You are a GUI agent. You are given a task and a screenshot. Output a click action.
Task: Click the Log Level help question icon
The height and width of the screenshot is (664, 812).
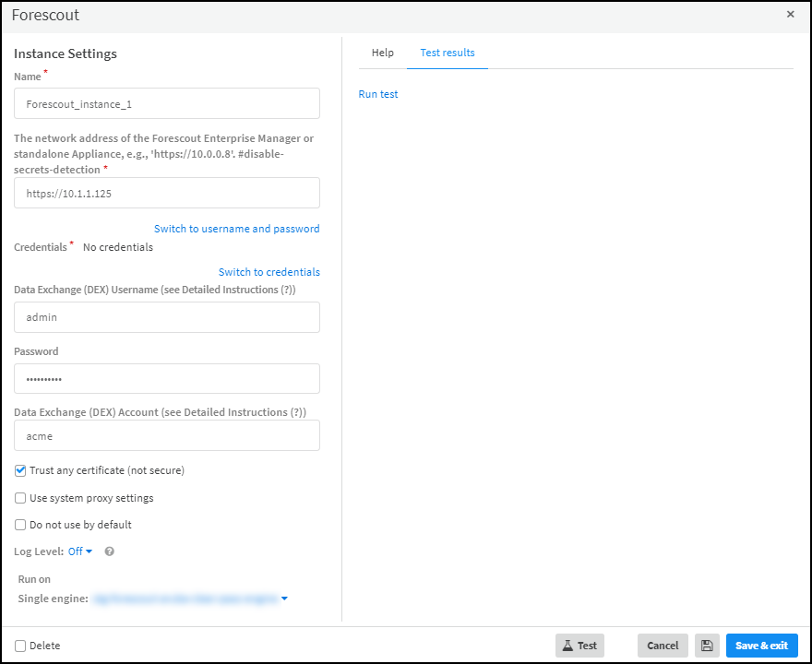pyautogui.click(x=110, y=551)
